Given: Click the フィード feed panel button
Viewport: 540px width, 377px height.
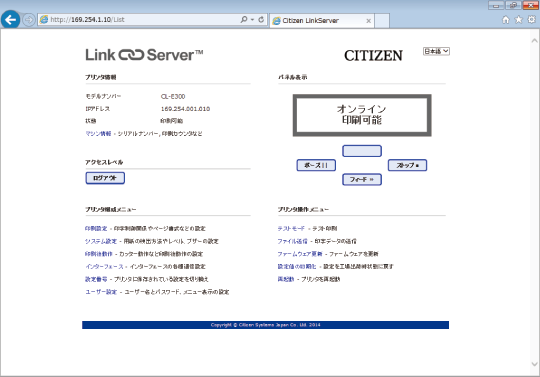Looking at the screenshot, I should (362, 179).
